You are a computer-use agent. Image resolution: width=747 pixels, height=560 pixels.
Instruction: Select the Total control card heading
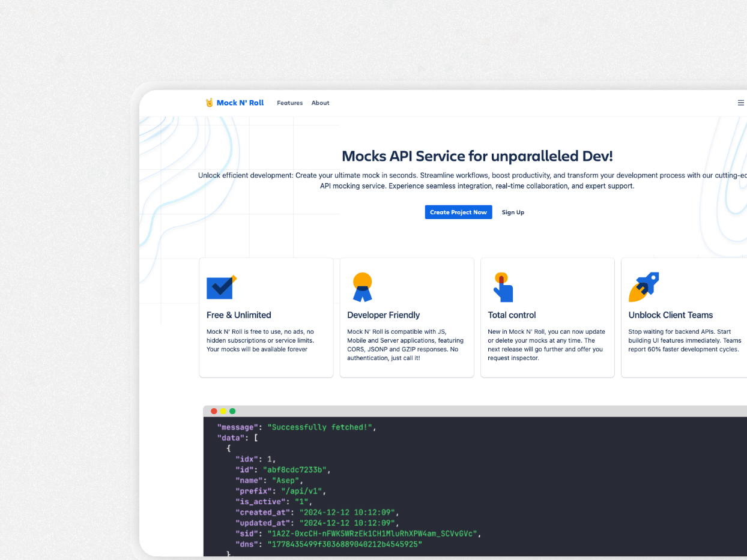point(512,315)
